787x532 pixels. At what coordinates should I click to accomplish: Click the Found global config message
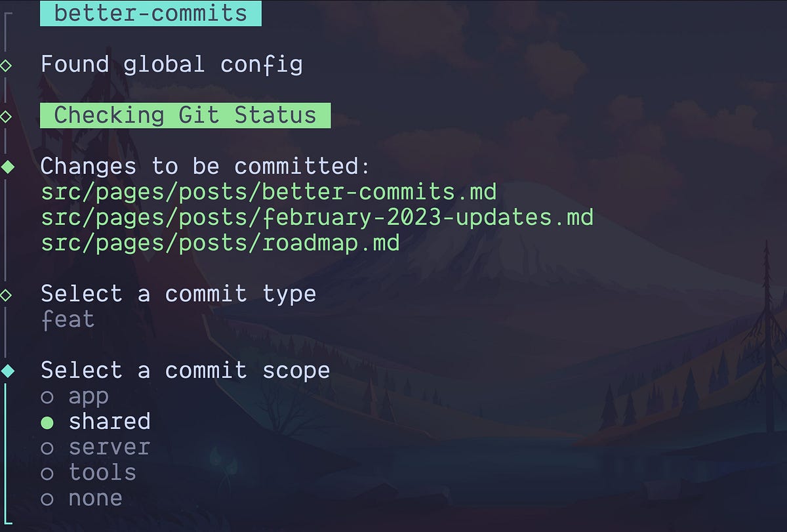pyautogui.click(x=172, y=65)
